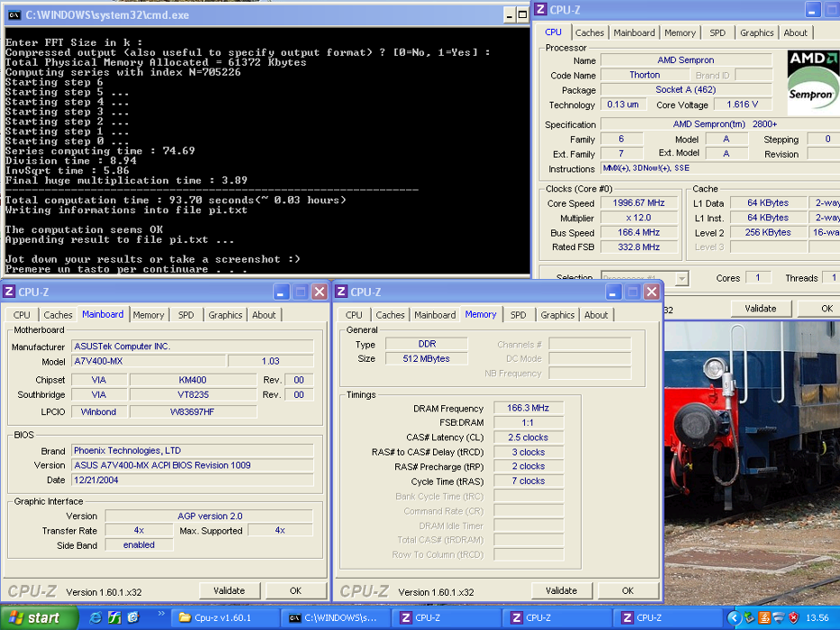Minimize the Motherboard CPU-Z window
This screenshot has width=840, height=630.
[281, 292]
